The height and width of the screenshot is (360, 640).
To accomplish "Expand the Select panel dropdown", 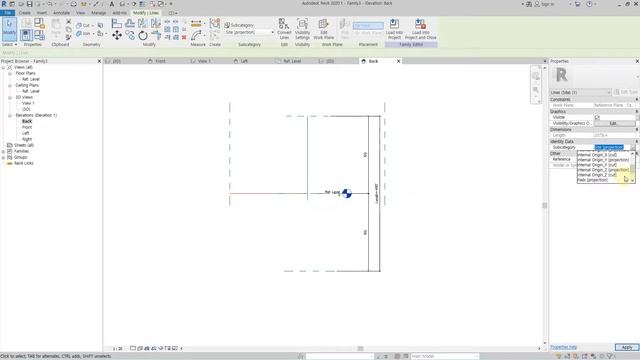I will tap(9, 44).
